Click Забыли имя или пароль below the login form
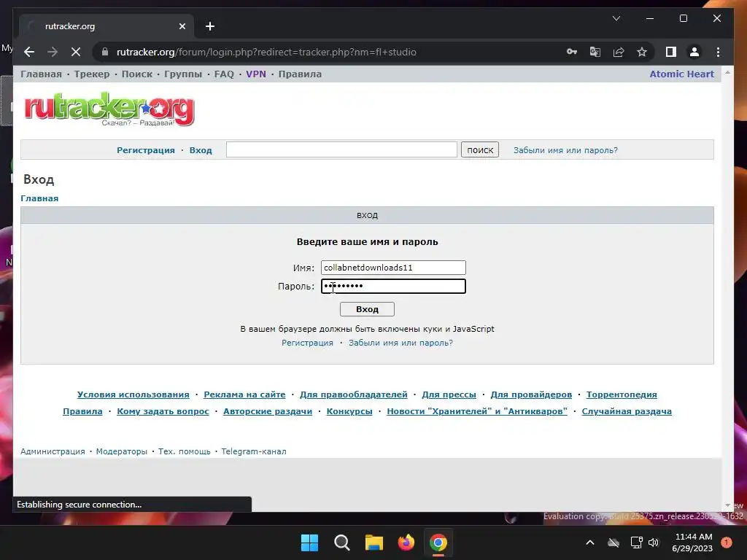The width and height of the screenshot is (747, 560). pyautogui.click(x=400, y=343)
